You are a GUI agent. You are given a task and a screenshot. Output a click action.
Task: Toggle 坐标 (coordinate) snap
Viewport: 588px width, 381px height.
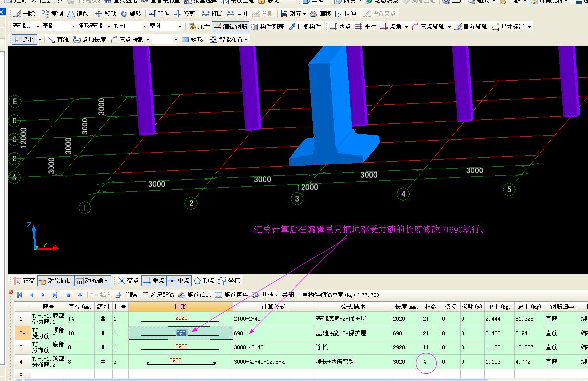click(229, 281)
